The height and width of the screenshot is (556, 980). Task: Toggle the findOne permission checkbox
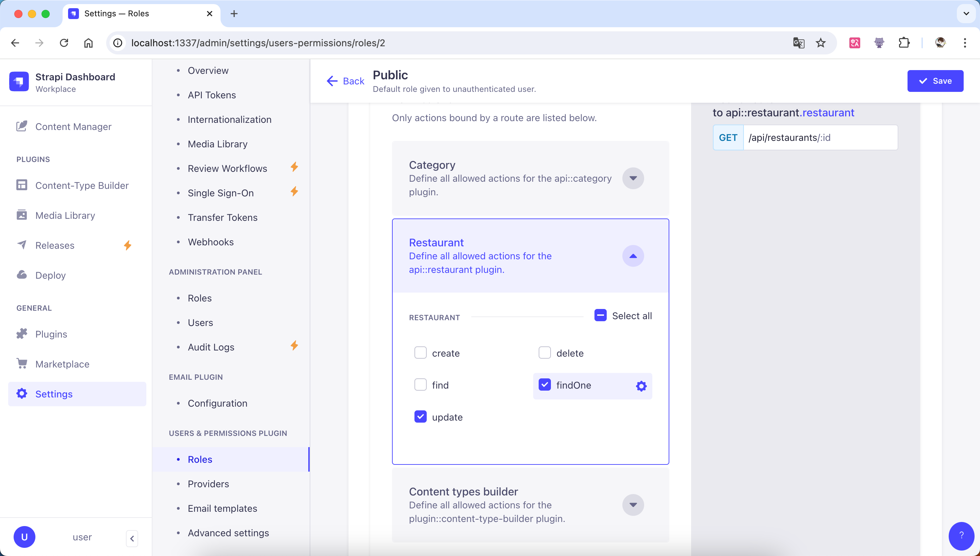(x=544, y=385)
